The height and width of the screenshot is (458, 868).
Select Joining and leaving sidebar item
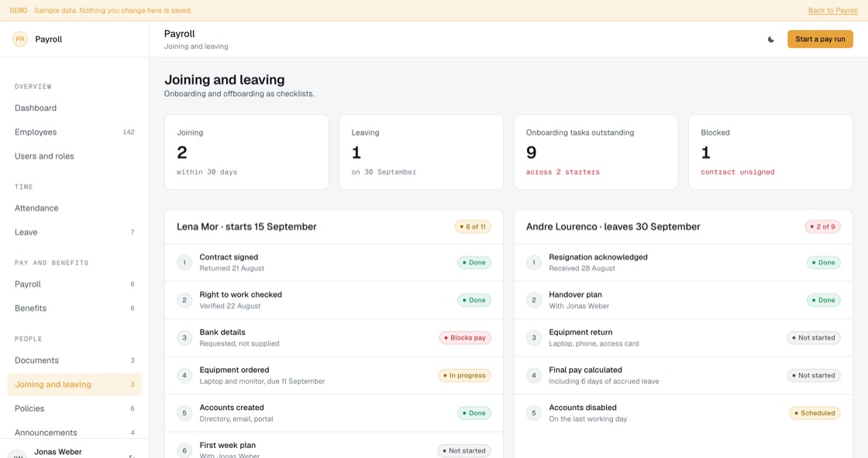tap(74, 384)
